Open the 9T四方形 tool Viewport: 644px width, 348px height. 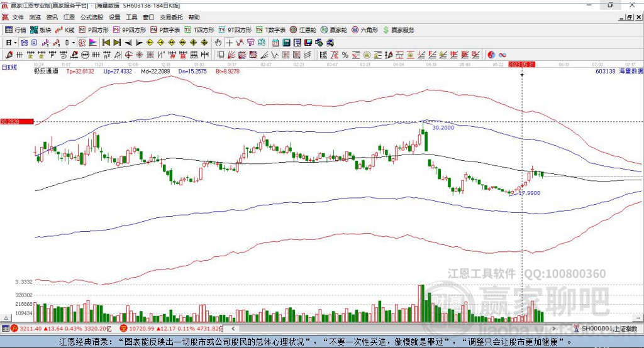tap(235, 30)
